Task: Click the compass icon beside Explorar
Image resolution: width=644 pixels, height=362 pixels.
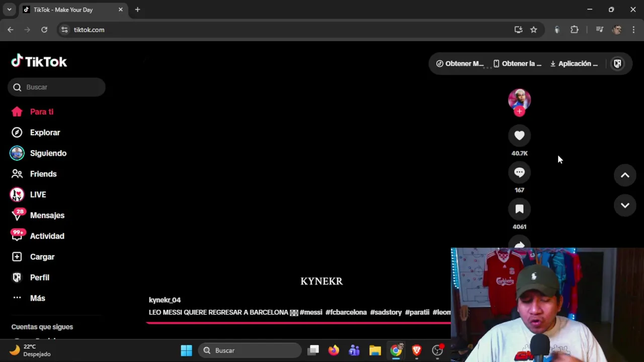Action: [17, 132]
